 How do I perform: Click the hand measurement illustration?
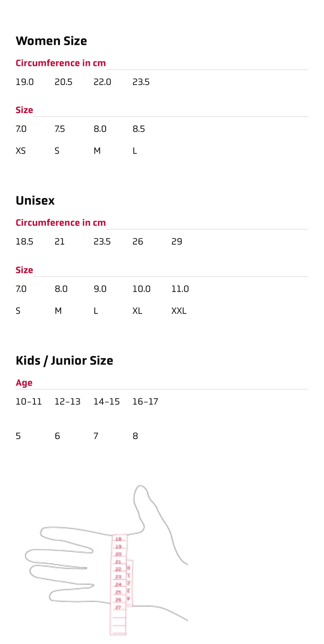point(107,560)
